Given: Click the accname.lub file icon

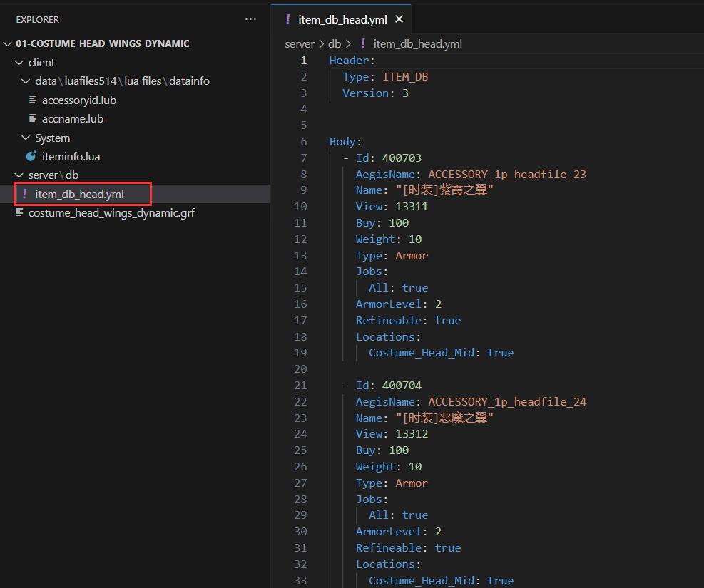Looking at the screenshot, I should click(x=33, y=118).
